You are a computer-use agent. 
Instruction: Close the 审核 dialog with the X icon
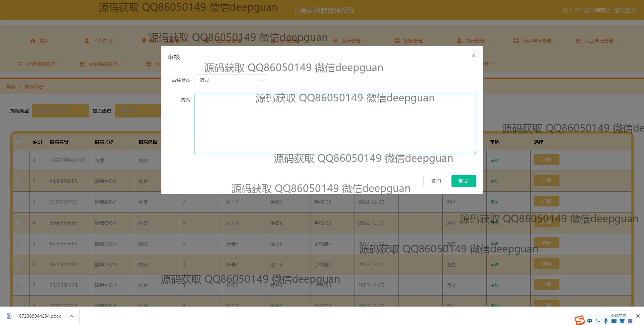[x=473, y=55]
